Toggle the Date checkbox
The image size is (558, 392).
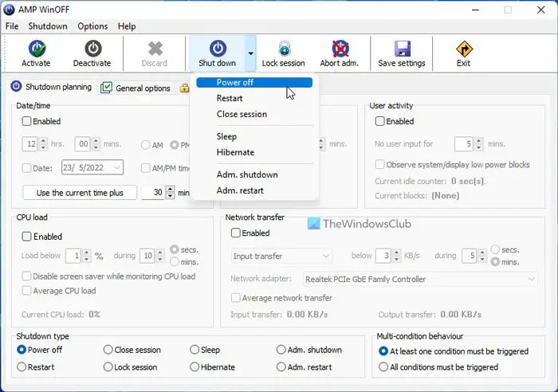[26, 168]
